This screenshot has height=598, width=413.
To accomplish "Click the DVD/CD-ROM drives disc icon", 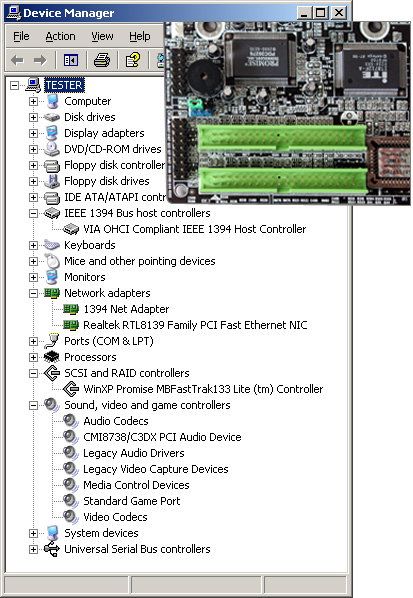I will (52, 149).
